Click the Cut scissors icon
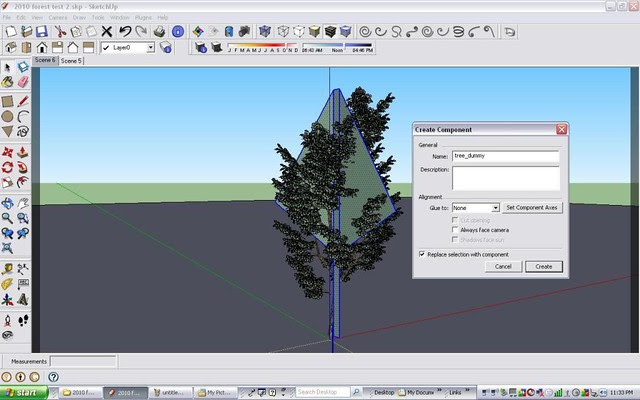Image resolution: width=640 pixels, height=400 pixels. pos(60,31)
